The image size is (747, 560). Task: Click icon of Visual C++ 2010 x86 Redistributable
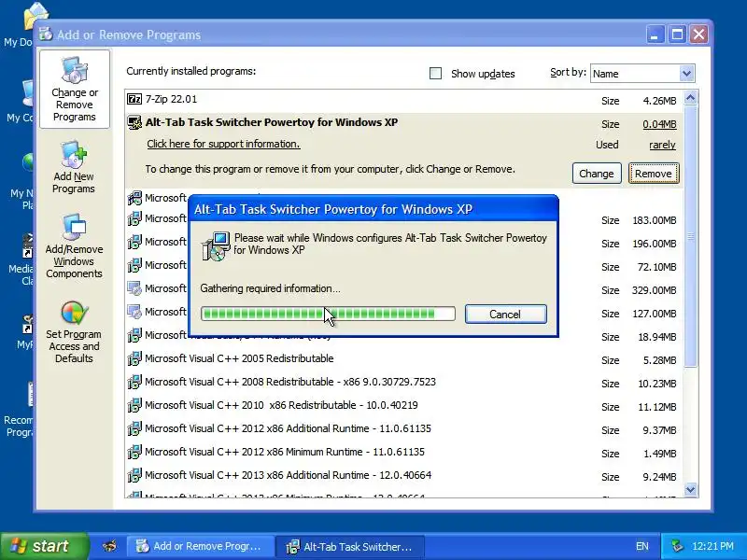click(134, 405)
